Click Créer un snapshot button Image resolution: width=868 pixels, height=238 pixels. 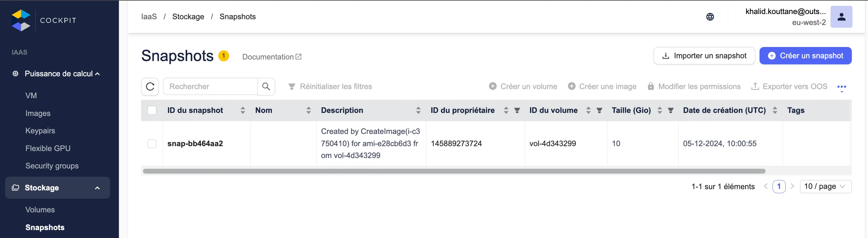(805, 56)
